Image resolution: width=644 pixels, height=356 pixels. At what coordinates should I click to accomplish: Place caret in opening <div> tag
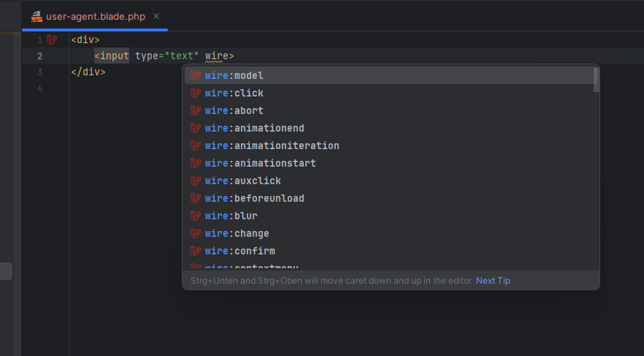click(85, 40)
